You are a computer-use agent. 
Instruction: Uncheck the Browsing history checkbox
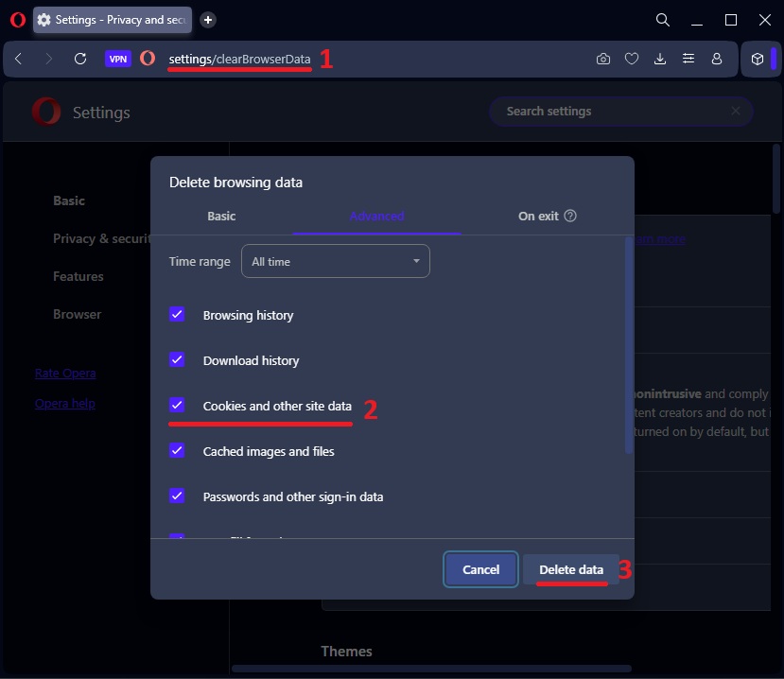pos(177,315)
